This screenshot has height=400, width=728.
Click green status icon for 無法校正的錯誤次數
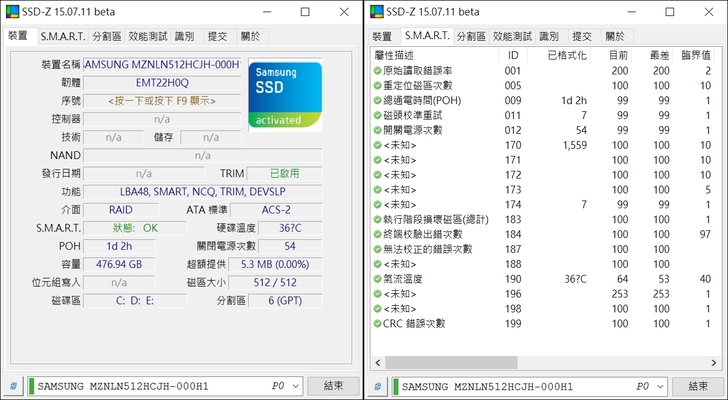click(377, 249)
